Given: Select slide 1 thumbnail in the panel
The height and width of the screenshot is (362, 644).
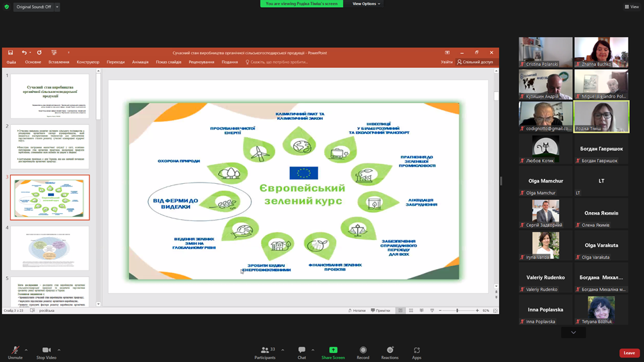Looking at the screenshot, I should [49, 96].
